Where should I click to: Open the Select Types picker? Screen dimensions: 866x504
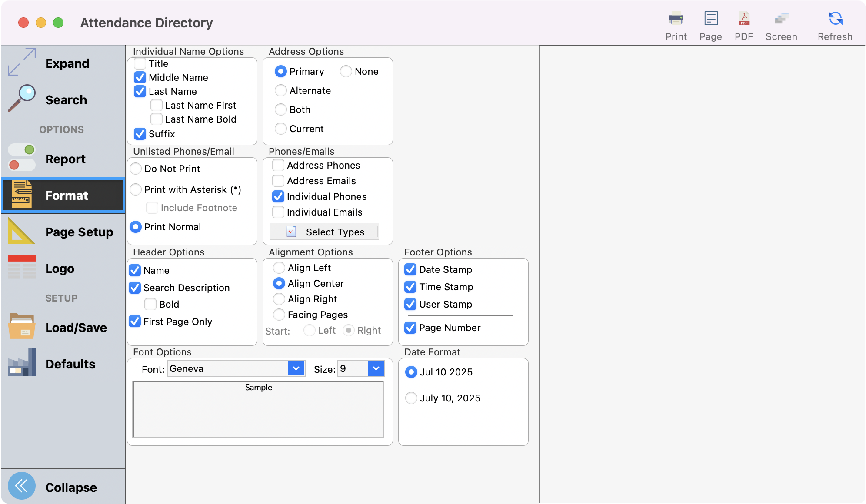coord(324,232)
